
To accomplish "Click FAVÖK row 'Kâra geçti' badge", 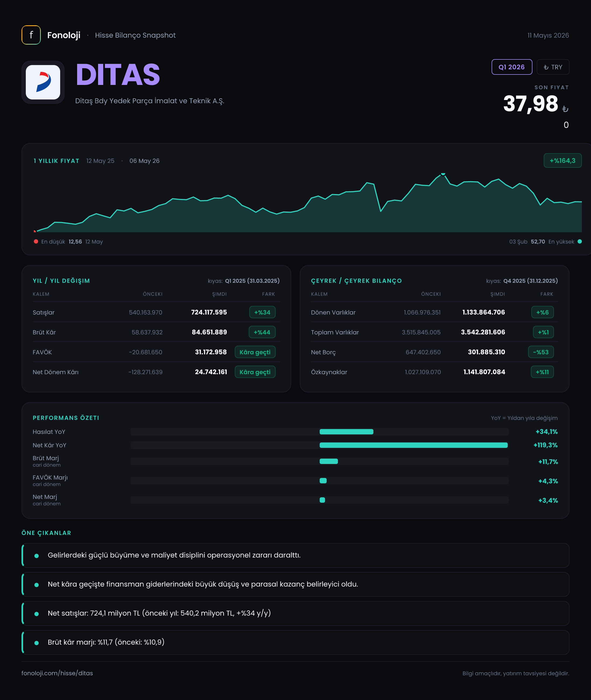I will pyautogui.click(x=255, y=352).
